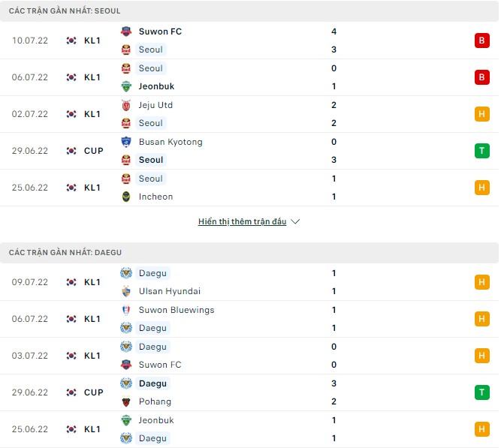
Task: Click the Korean flag on the 29.06.22 Busan Kyotong row
Action: tap(71, 151)
